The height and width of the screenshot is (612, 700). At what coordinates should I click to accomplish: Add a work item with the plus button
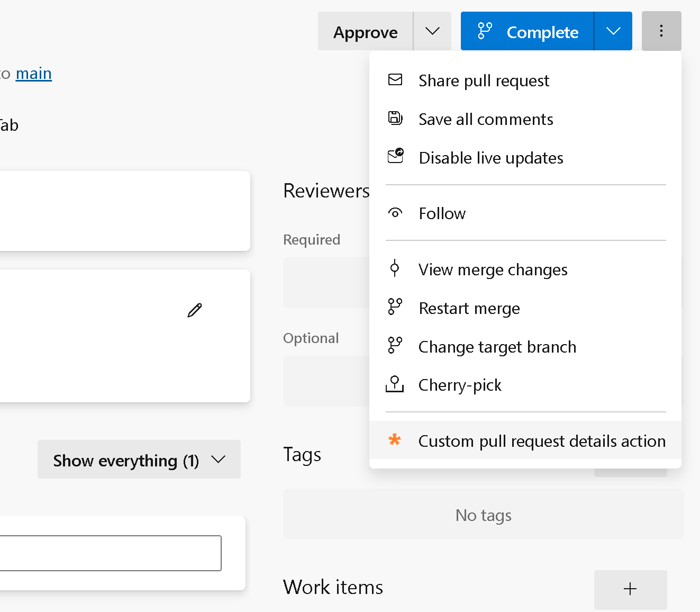click(630, 589)
